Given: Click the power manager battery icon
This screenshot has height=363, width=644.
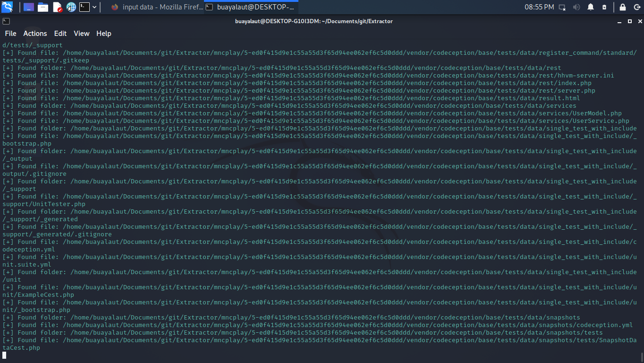Looking at the screenshot, I should pyautogui.click(x=604, y=7).
